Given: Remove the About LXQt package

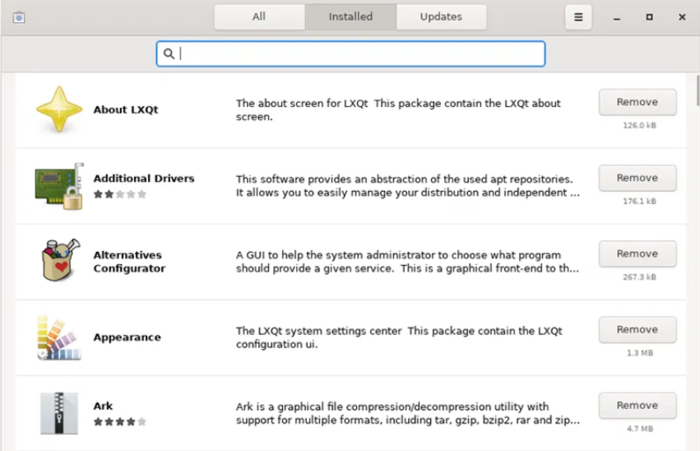Looking at the screenshot, I should [636, 102].
